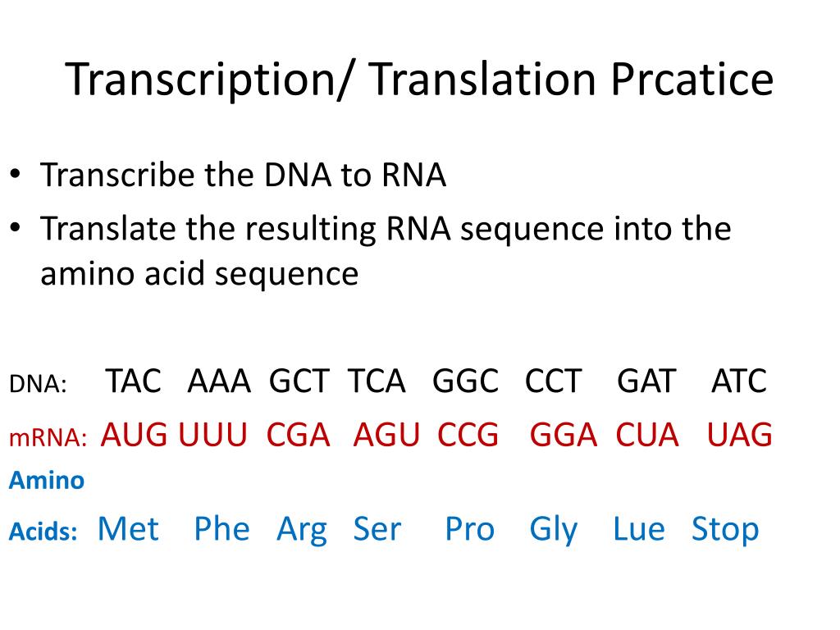This screenshot has height=630, width=840.
Task: Click the mRNA: row label
Action: pos(48,437)
